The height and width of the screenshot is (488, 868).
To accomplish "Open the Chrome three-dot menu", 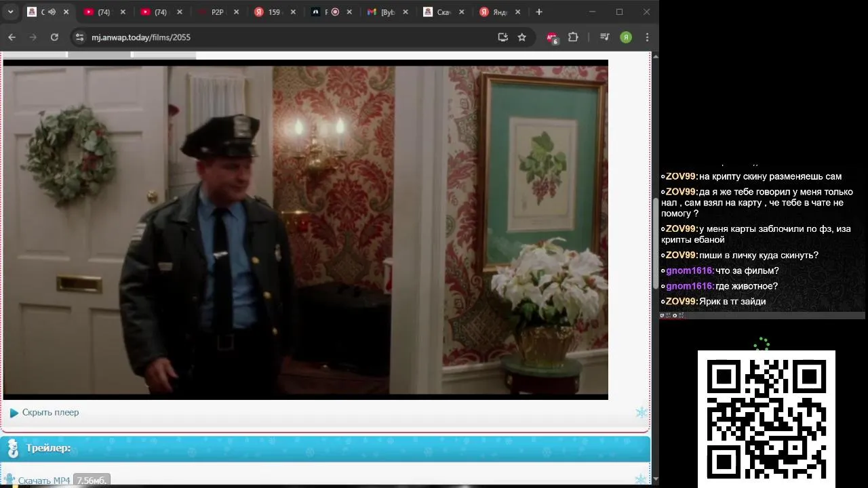I will pyautogui.click(x=647, y=37).
